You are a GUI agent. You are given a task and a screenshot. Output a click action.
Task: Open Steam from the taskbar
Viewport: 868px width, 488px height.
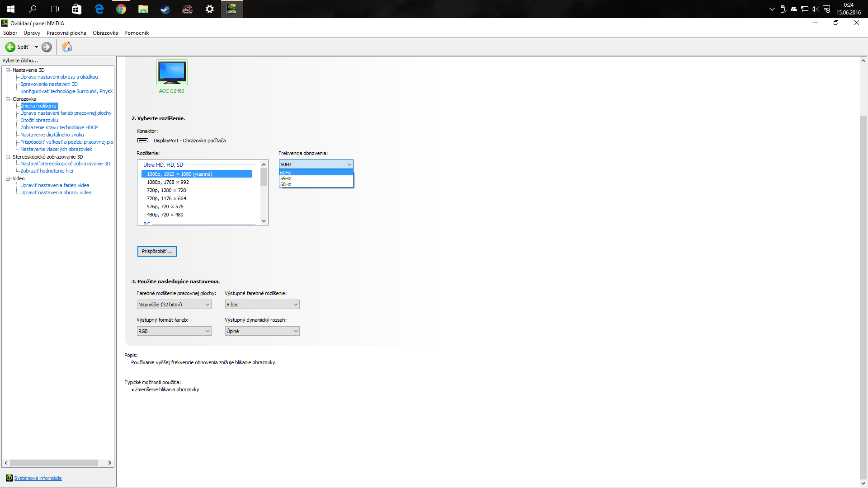pyautogui.click(x=165, y=9)
